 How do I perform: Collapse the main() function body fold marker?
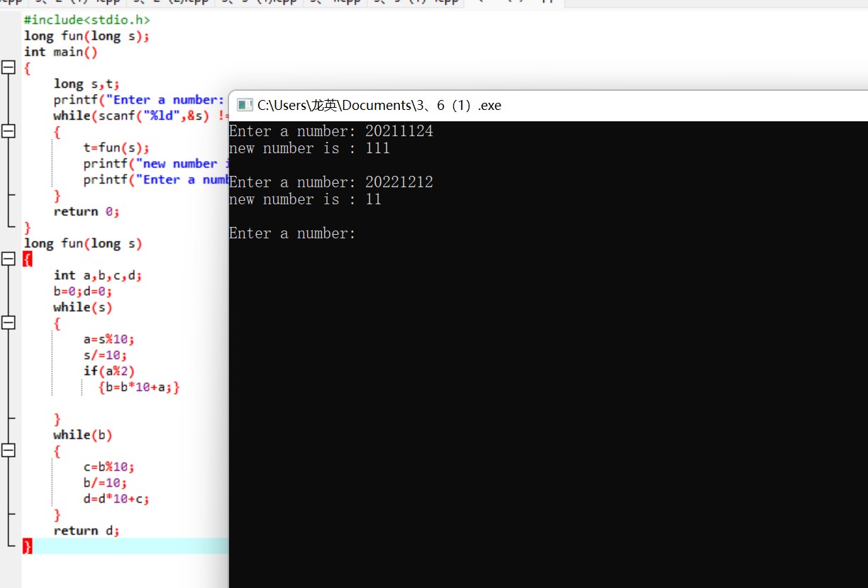click(x=9, y=68)
